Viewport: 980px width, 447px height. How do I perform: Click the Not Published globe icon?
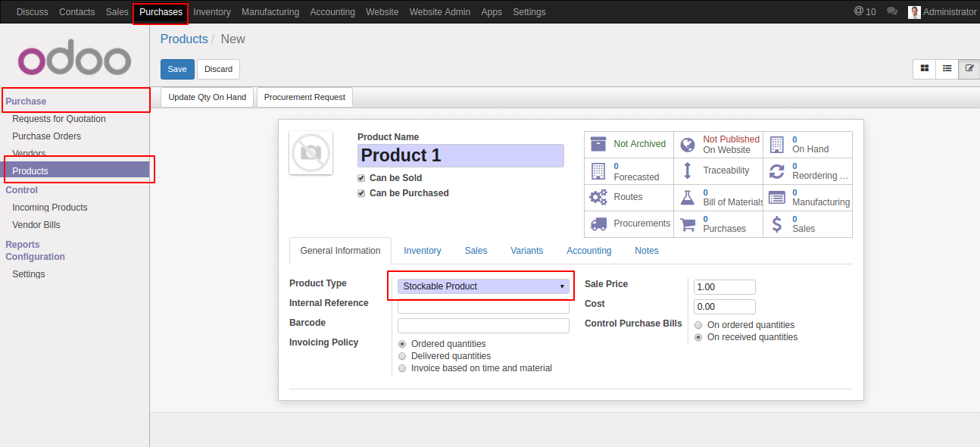[x=688, y=145]
